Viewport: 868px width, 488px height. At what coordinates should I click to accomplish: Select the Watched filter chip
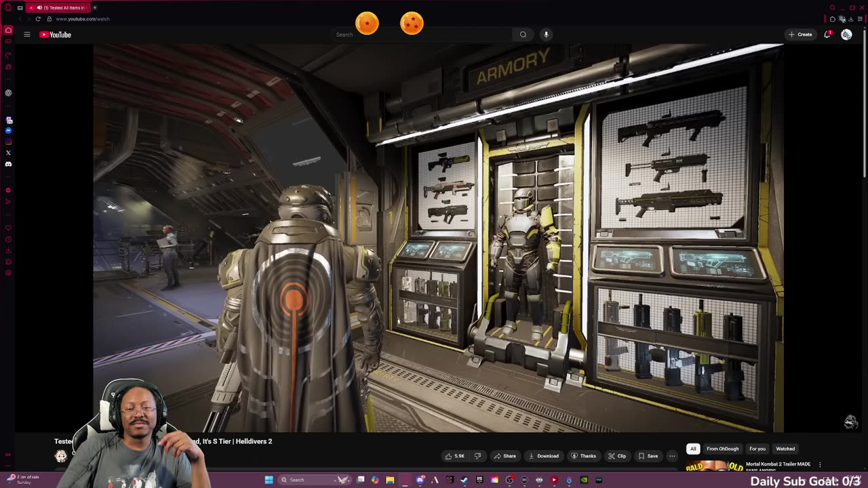pyautogui.click(x=785, y=449)
